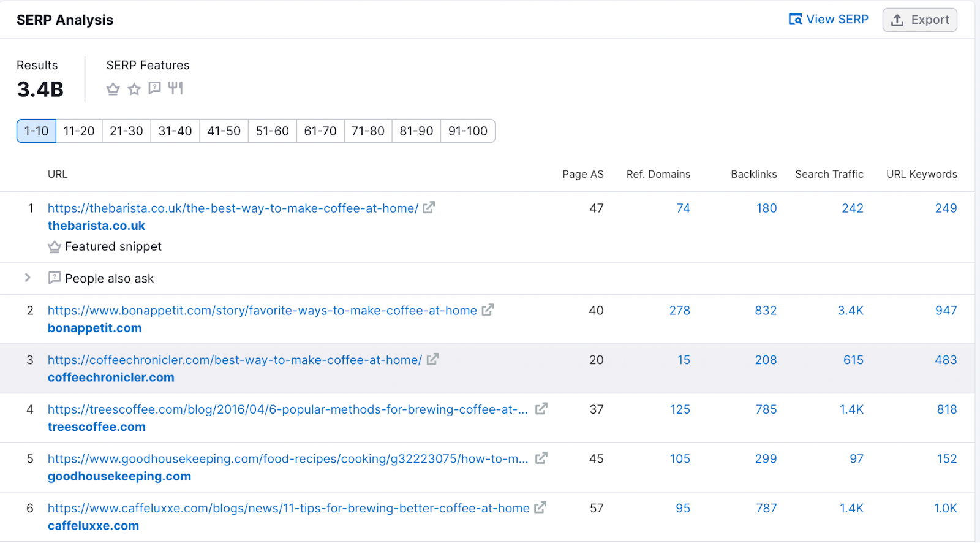Click Ref. Domains value 125 for treescoffee
Screen dimensions: 980x543
tap(680, 409)
